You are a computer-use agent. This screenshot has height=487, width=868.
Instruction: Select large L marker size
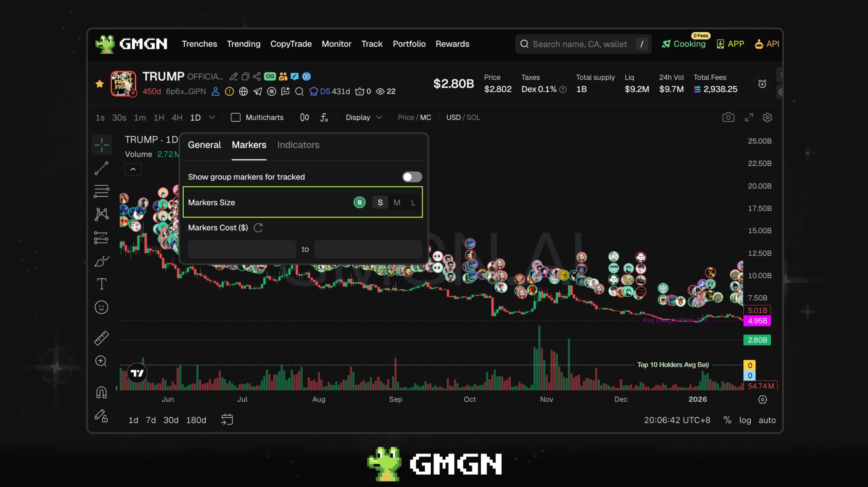tap(413, 202)
